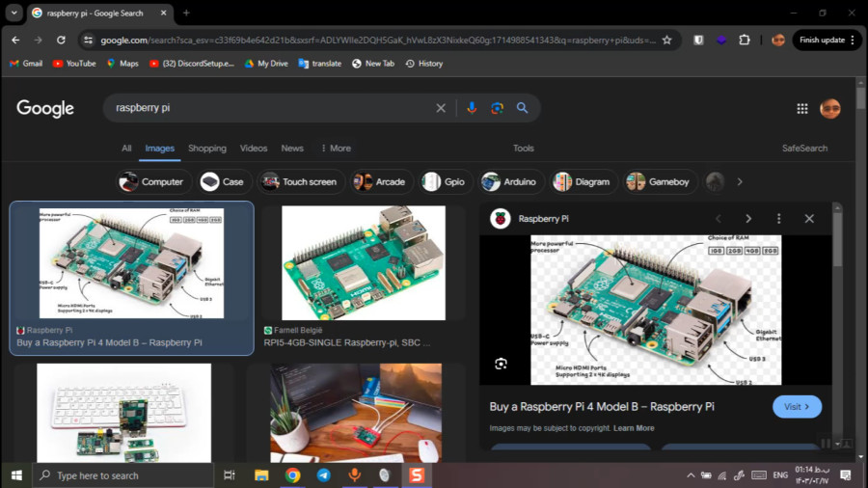Open the purple extension icon in toolbar

721,40
